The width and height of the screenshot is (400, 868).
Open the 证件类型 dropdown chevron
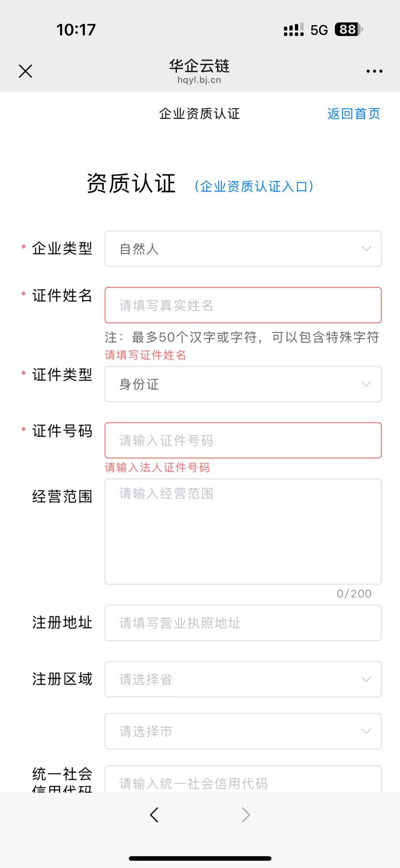[x=366, y=384]
